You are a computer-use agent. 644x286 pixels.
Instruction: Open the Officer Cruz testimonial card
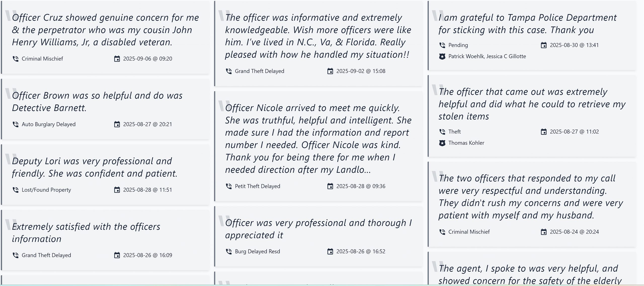105,37
